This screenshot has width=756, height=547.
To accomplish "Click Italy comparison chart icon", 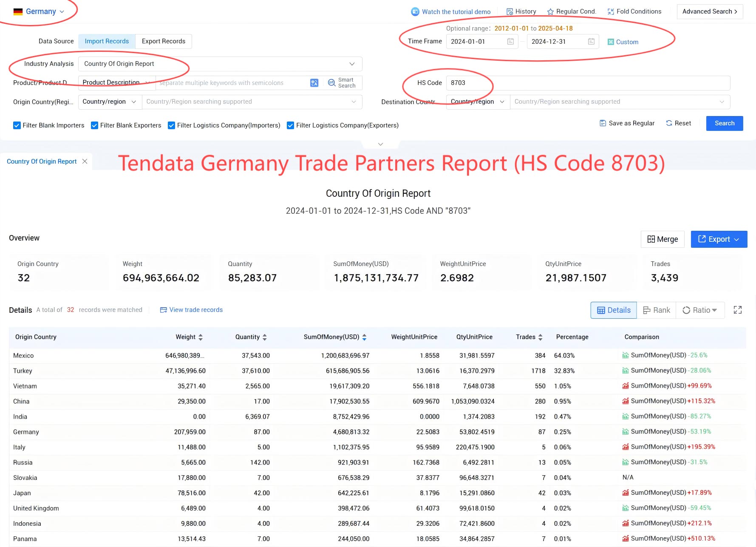I will (626, 447).
